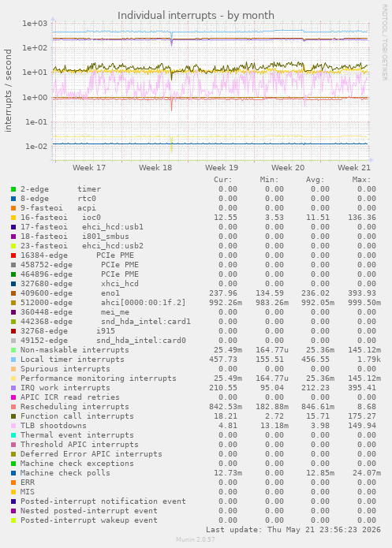392x548 pixels.
Task: Click the 1e+03 y-axis label
Action: tap(35, 24)
